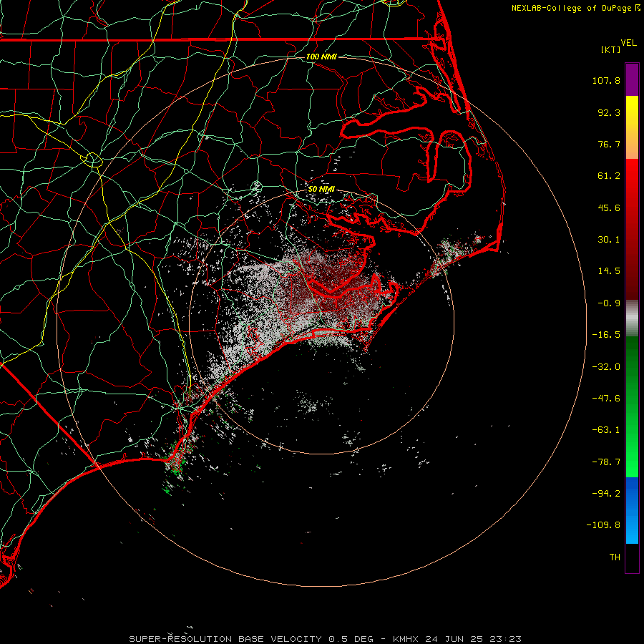Click the 50 NMI range ring label

click(321, 190)
